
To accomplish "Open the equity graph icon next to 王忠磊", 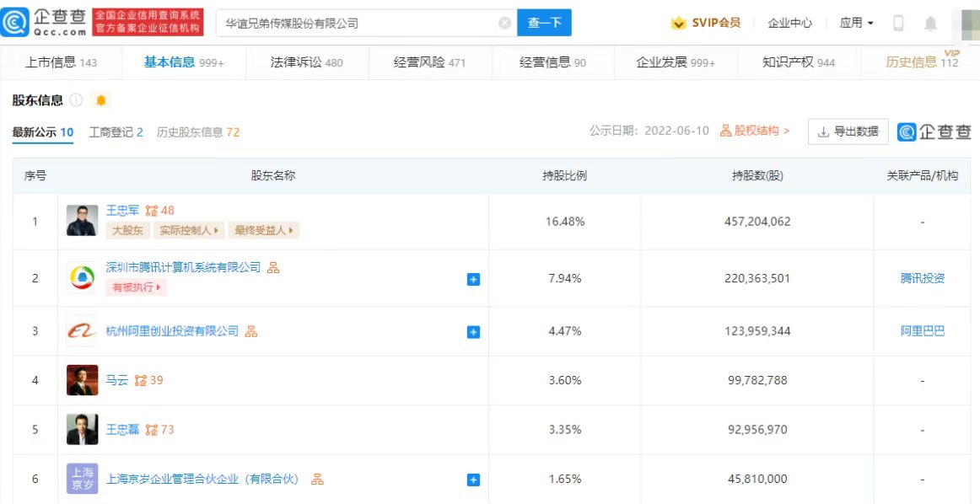I will coord(151,429).
